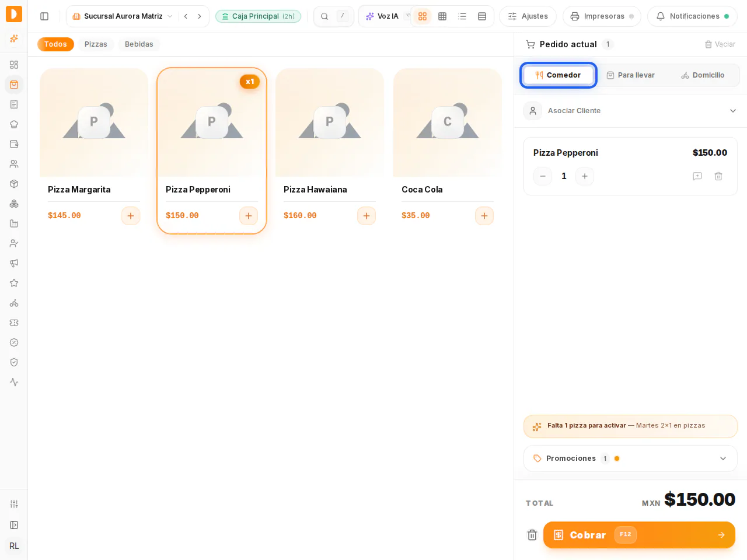Select Domicilio order type

click(x=703, y=75)
